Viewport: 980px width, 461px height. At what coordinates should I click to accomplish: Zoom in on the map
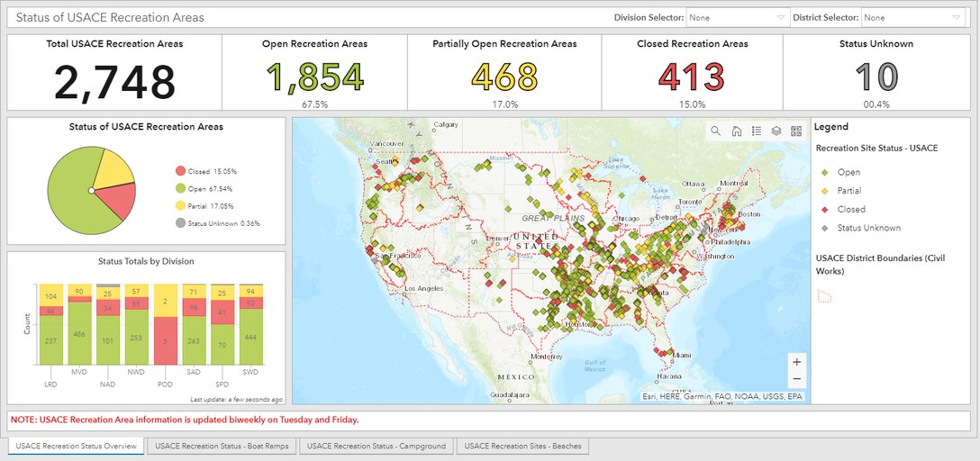(x=796, y=362)
